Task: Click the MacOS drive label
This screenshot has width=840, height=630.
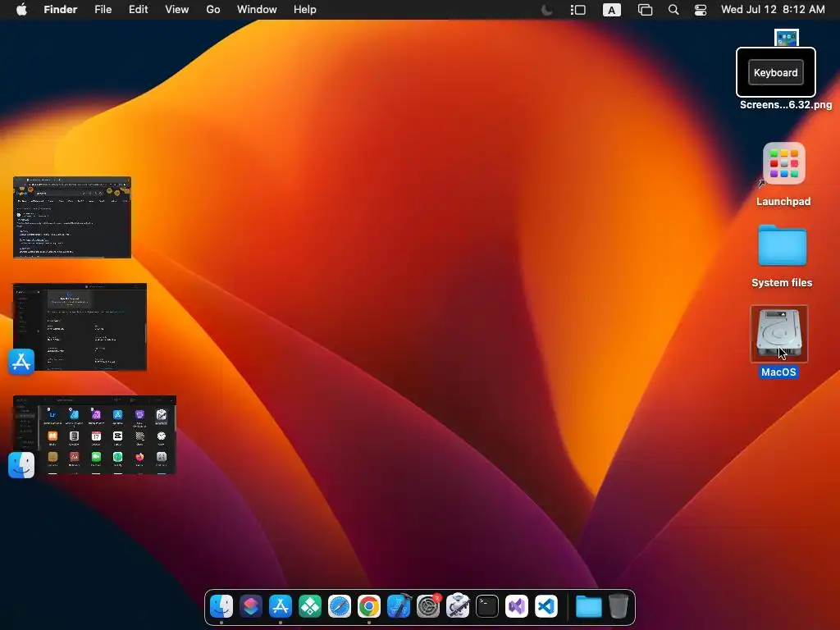Action: pyautogui.click(x=778, y=372)
